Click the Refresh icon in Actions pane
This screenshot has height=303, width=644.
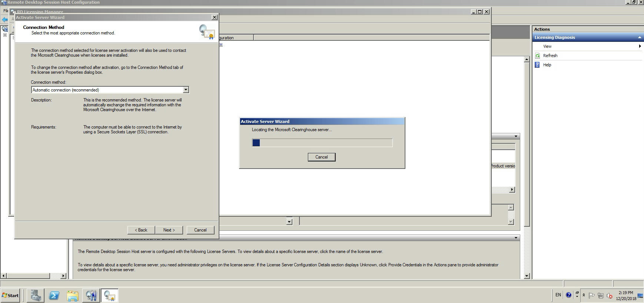[538, 56]
